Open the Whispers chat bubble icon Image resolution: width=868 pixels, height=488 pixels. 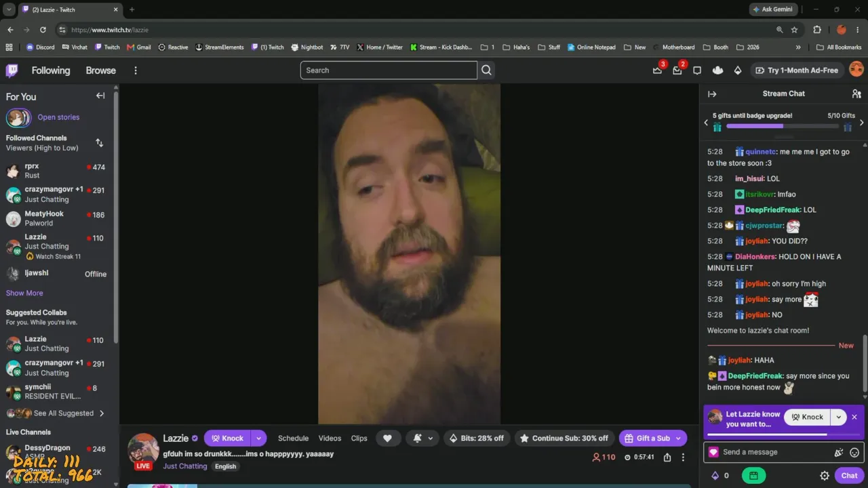point(697,70)
